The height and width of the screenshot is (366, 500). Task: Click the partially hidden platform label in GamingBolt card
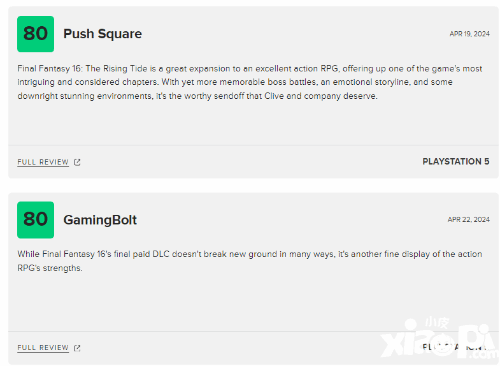[456, 347]
